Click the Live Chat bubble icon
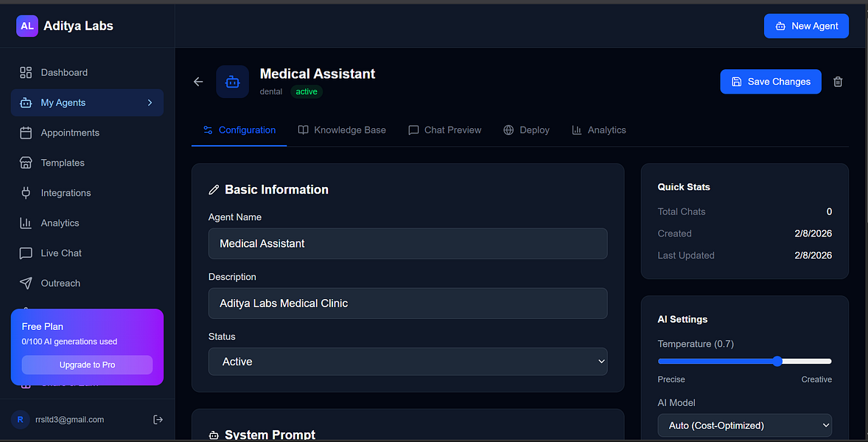868x442 pixels. pos(26,253)
